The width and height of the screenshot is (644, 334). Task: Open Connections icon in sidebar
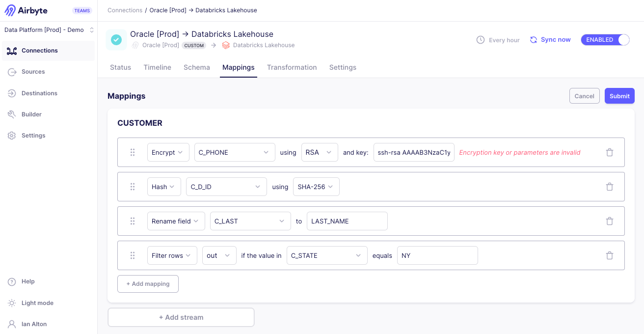tap(12, 51)
